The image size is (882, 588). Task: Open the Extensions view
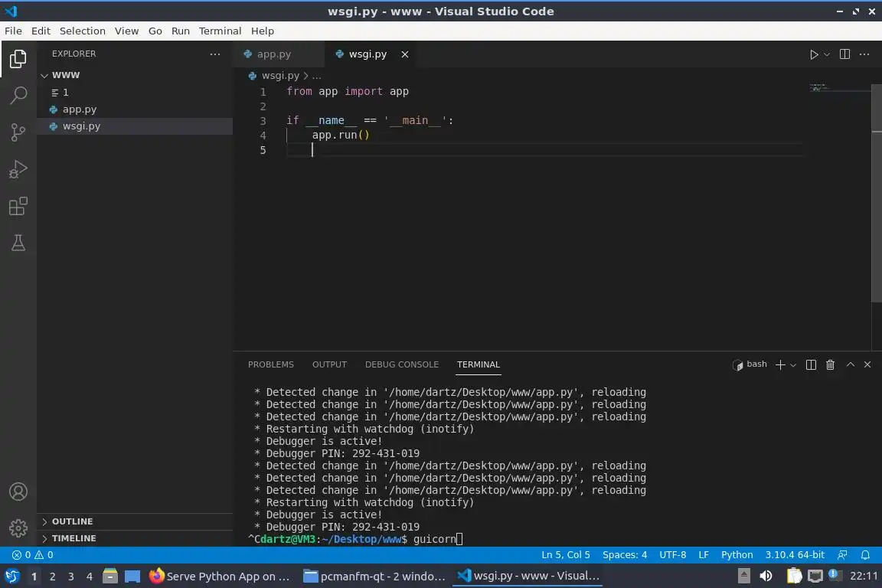click(x=18, y=206)
